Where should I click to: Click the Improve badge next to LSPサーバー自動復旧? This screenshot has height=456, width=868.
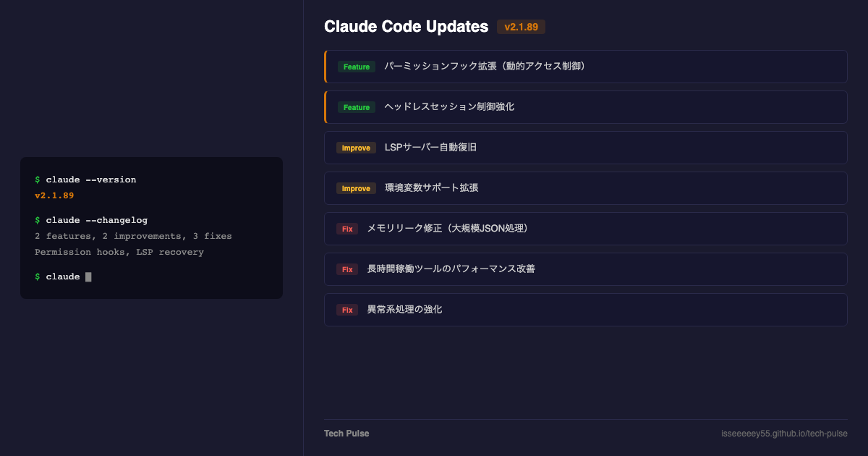(355, 148)
